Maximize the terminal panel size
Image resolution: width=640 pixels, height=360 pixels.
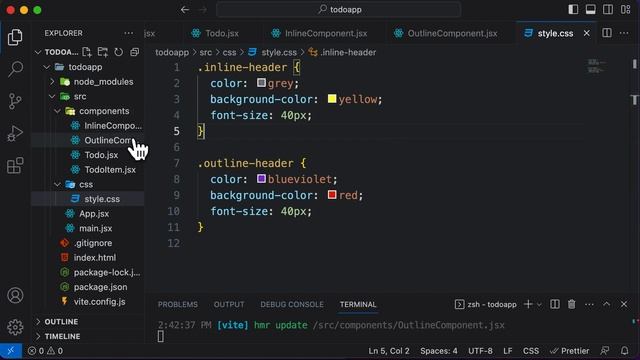pos(607,304)
